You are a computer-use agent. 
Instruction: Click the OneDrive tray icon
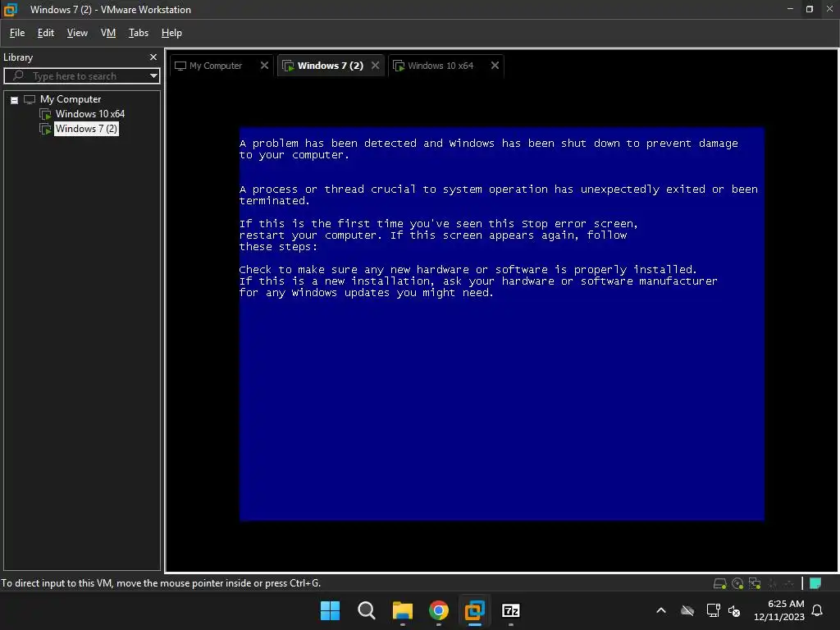pos(687,610)
